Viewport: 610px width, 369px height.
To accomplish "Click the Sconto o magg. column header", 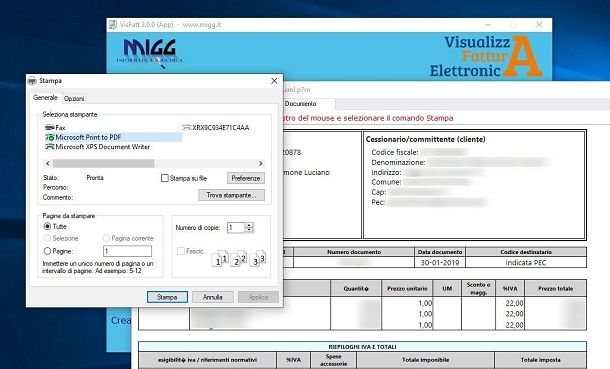I will [x=478, y=289].
